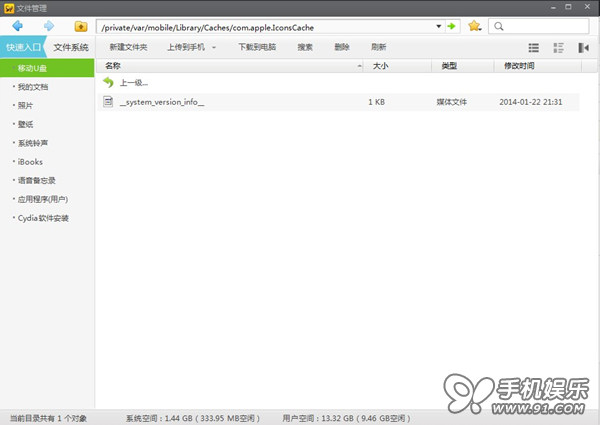Click the _system_version_info_ file icon

point(108,102)
